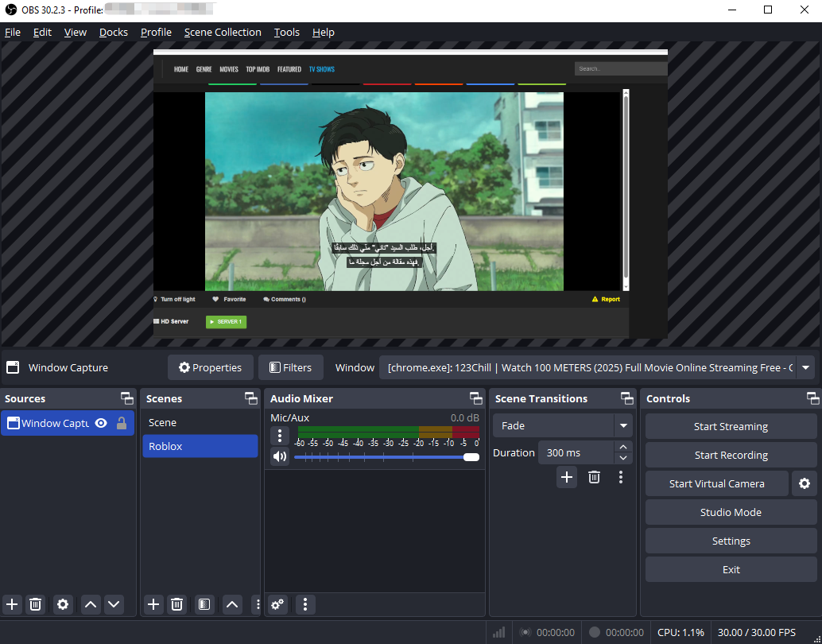Toggle lock on Window Capture source
This screenshot has width=822, height=644.
tap(122, 423)
